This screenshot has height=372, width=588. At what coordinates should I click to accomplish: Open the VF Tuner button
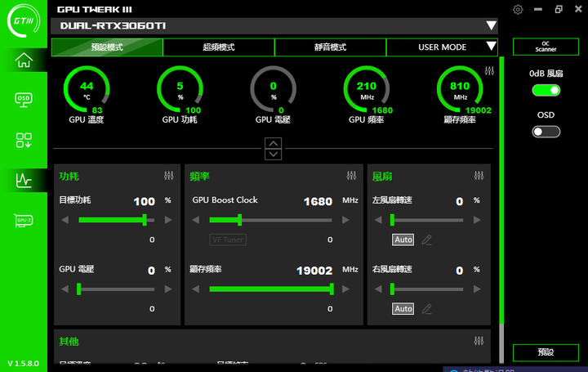coord(228,240)
